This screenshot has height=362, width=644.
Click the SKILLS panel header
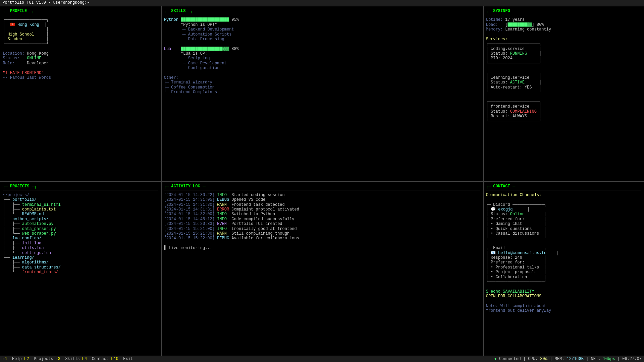tap(178, 11)
